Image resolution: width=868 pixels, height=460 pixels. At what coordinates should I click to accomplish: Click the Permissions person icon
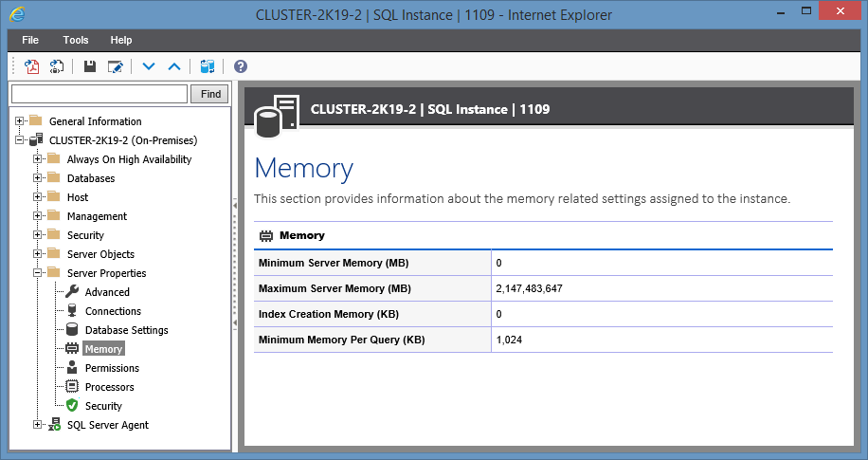(72, 367)
